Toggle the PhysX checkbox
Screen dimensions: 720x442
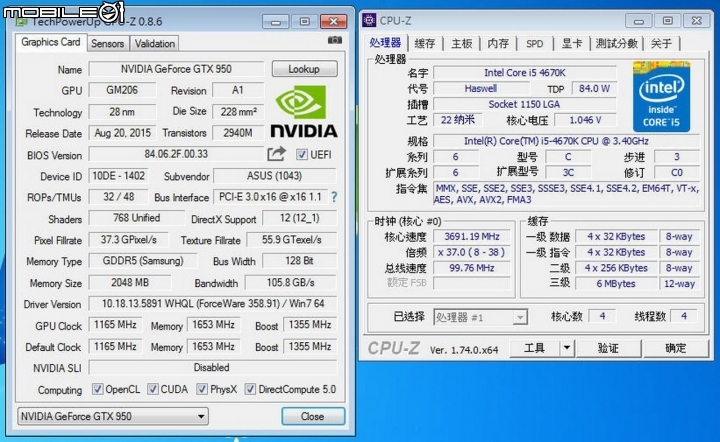tap(202, 389)
